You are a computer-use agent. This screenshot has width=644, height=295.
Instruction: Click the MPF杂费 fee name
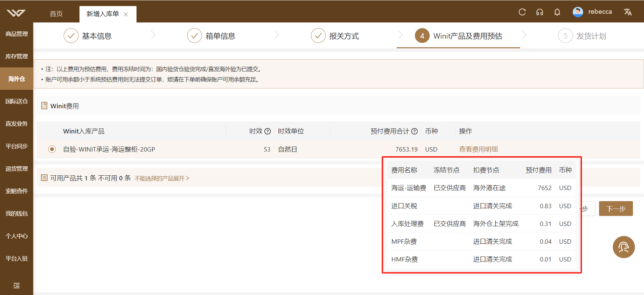pos(404,241)
